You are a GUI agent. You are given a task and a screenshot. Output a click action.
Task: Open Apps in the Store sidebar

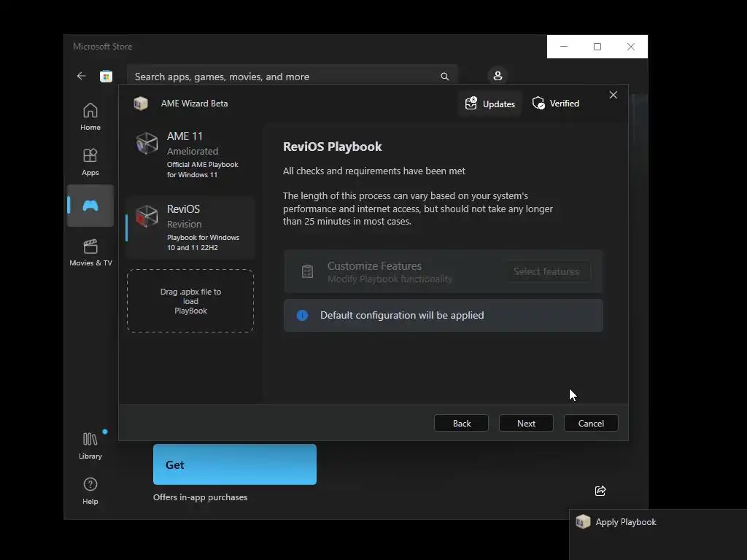(x=90, y=162)
